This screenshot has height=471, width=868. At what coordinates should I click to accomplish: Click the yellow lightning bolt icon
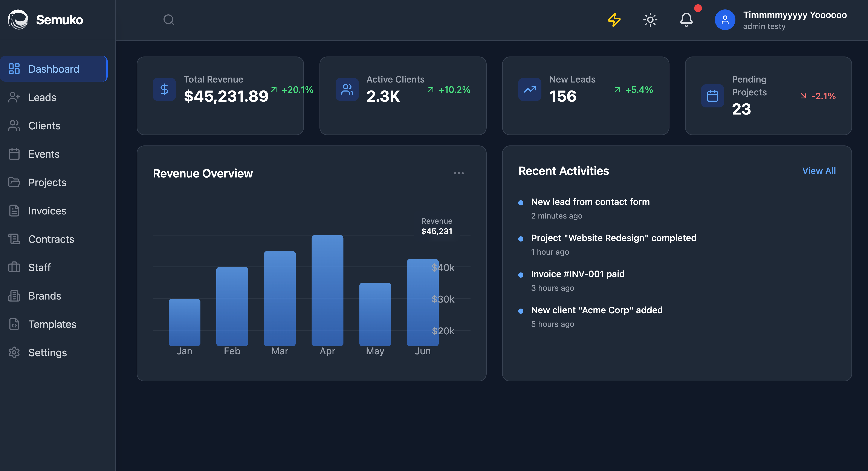point(614,20)
